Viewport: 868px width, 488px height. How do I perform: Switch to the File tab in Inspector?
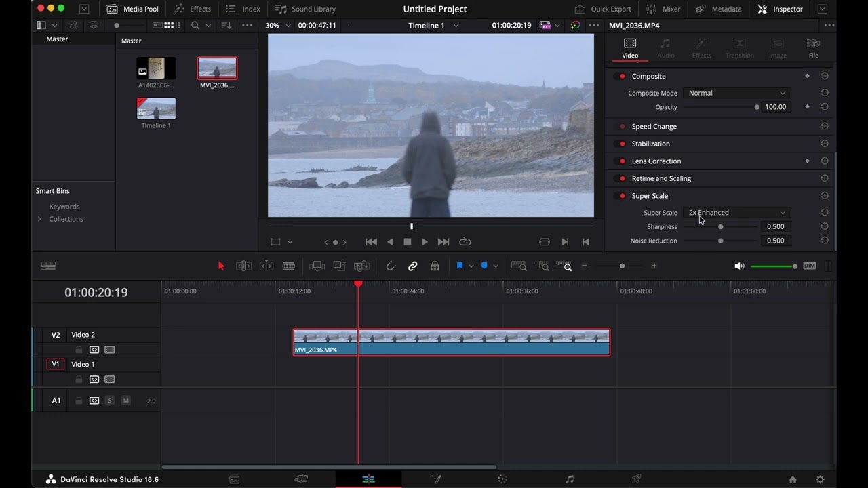click(813, 48)
